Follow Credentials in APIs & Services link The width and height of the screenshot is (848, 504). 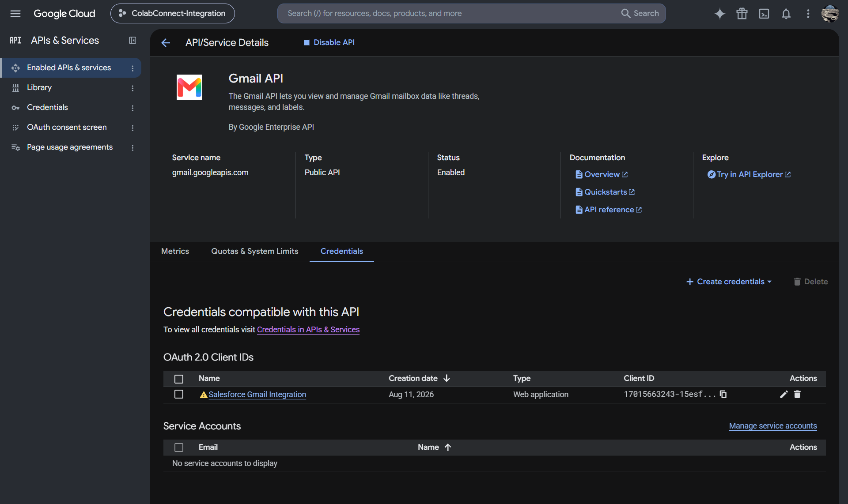(308, 330)
